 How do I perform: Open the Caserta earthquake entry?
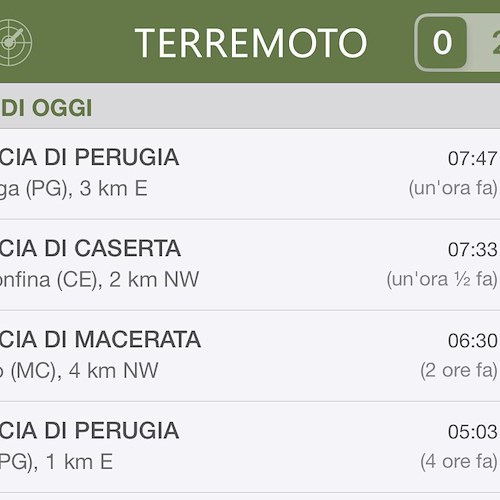[250, 265]
